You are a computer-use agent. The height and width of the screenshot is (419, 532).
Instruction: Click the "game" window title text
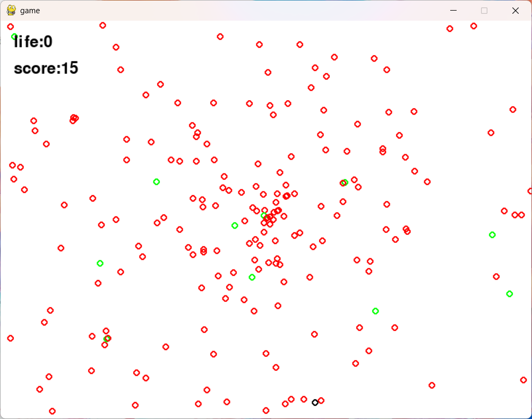(30, 11)
